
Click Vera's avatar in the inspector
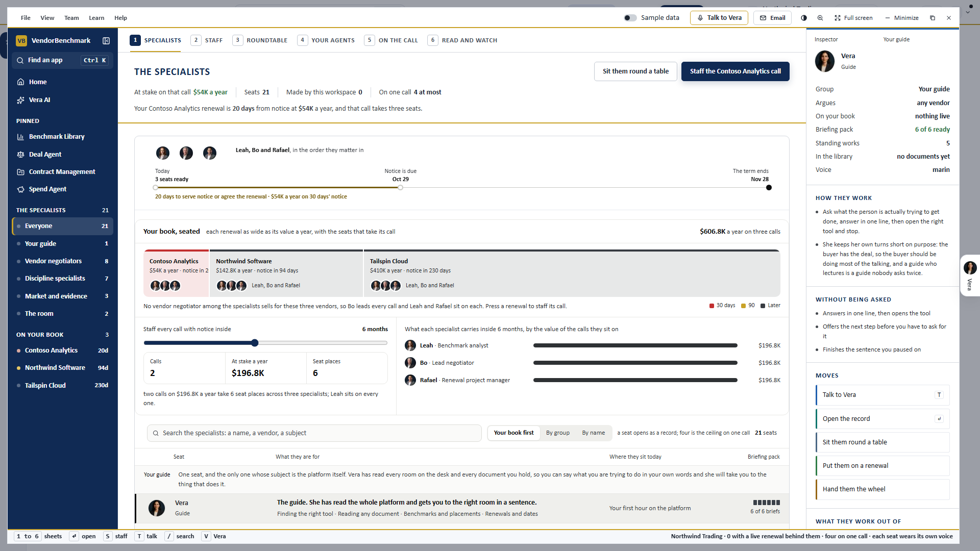pos(825,61)
